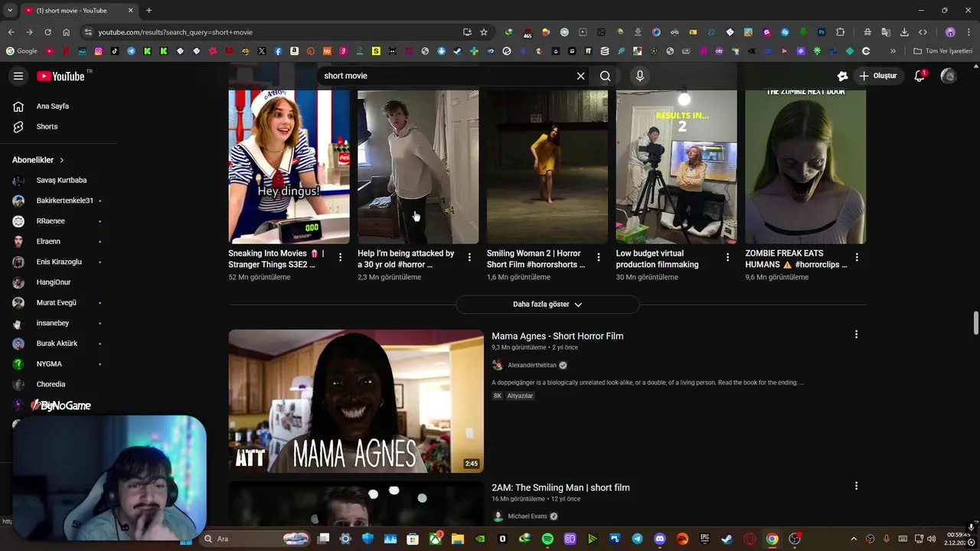Viewport: 980px width, 551px height.
Task: Open the account avatar menu
Action: click(949, 76)
